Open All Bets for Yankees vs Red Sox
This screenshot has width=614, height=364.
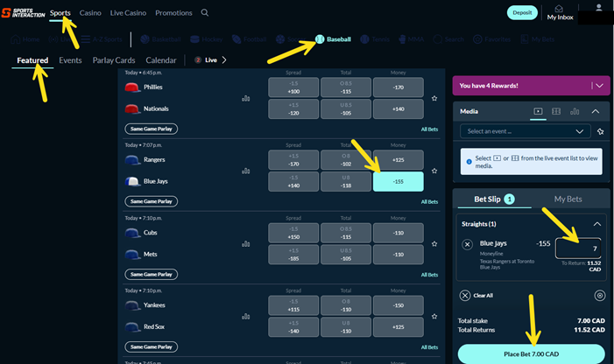click(x=429, y=347)
